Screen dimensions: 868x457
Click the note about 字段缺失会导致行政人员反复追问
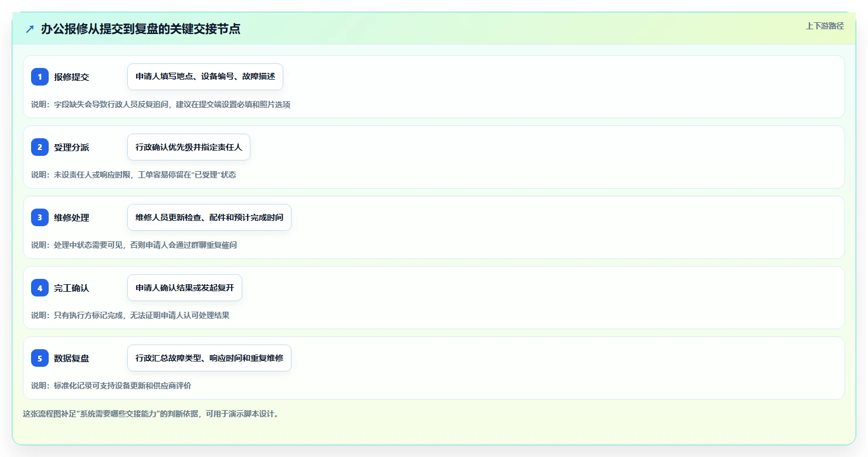pyautogui.click(x=161, y=104)
